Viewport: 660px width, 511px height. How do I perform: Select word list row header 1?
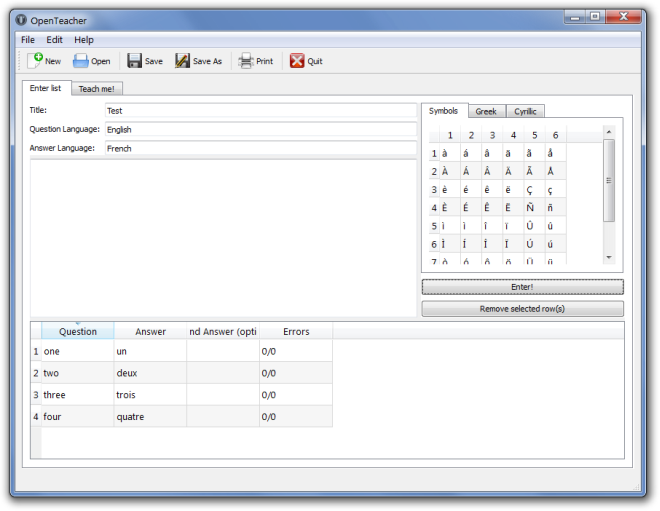(x=36, y=351)
